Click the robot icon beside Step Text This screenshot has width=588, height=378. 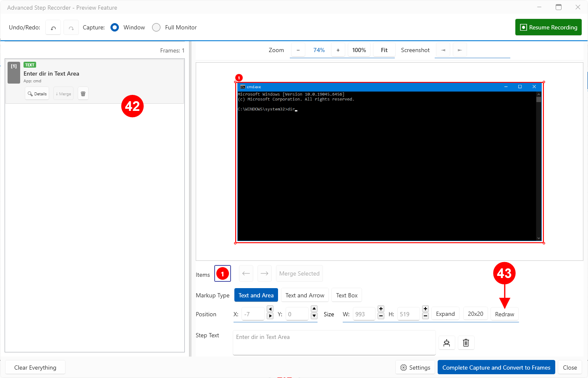click(x=446, y=343)
